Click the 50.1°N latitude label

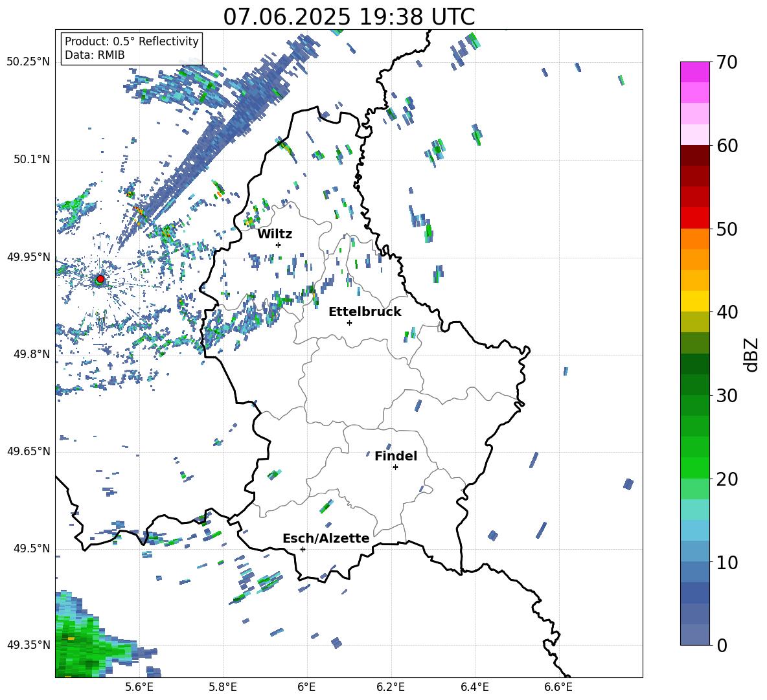32,160
